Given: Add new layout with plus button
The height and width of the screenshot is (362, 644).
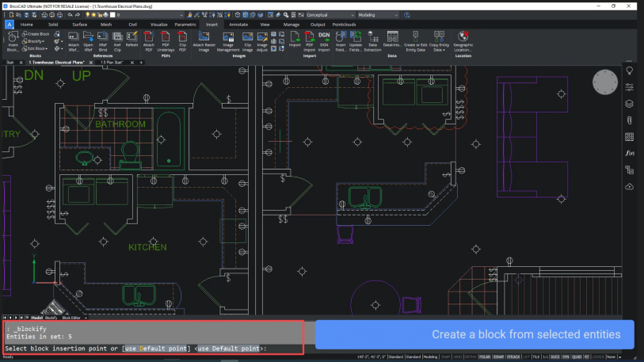Looking at the screenshot, I should tap(86, 318).
